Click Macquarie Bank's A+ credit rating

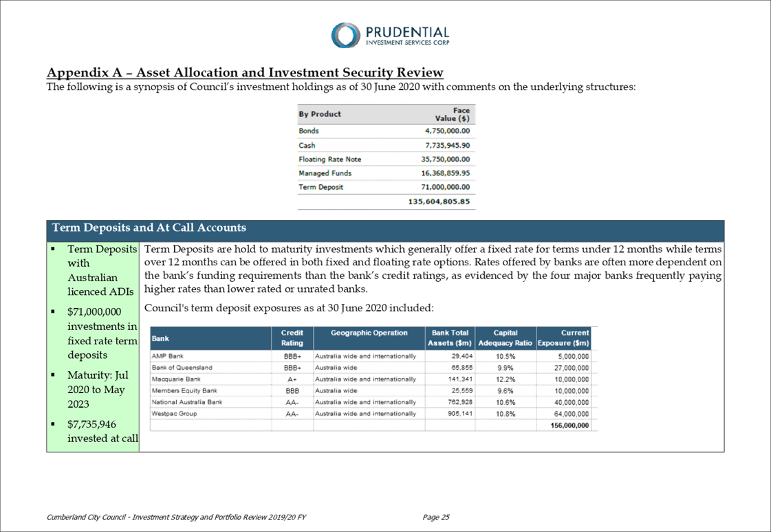[292, 379]
